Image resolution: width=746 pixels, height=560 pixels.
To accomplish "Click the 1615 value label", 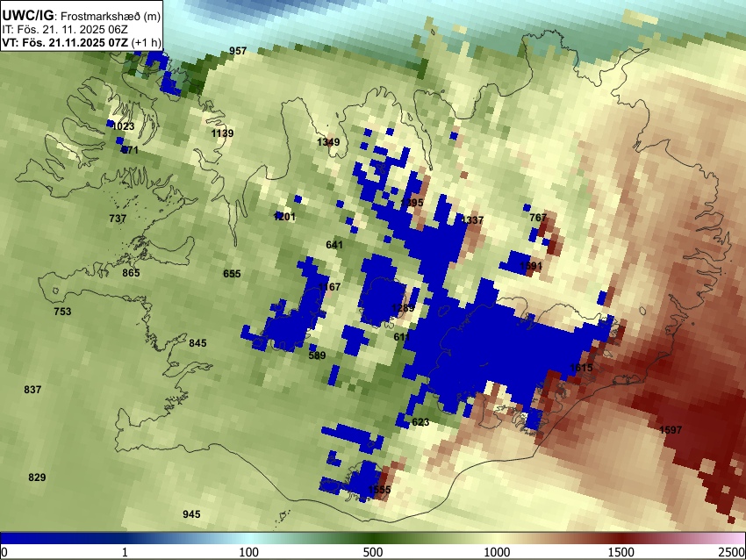I will (581, 367).
